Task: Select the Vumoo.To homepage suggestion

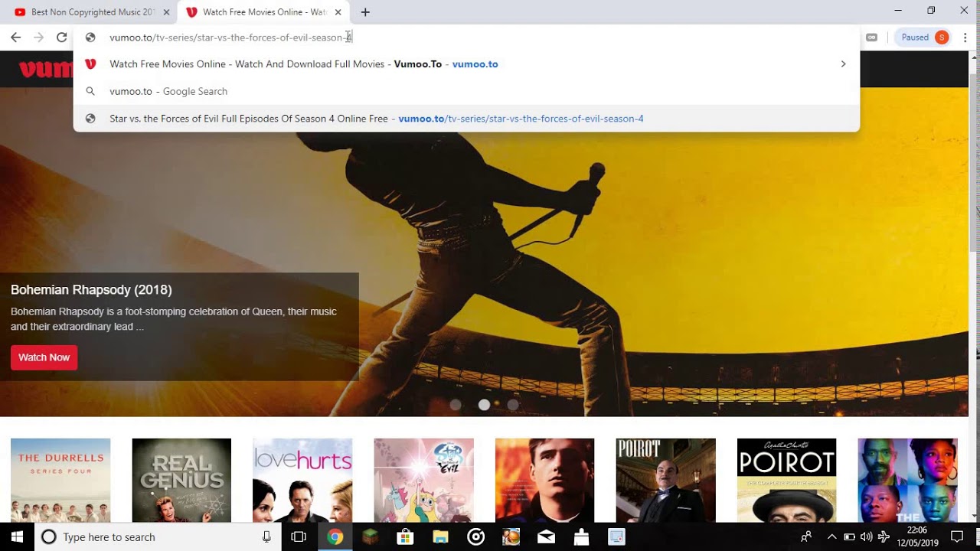Action: click(x=466, y=64)
